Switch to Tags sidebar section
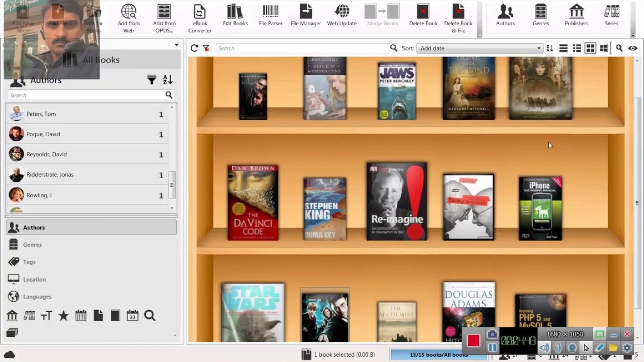The width and height of the screenshot is (644, 362). (x=91, y=262)
